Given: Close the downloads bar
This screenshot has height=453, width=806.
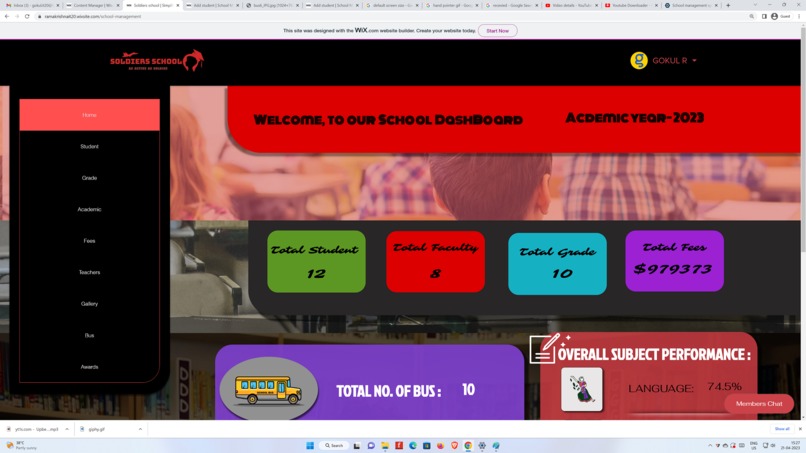Looking at the screenshot, I should click(x=800, y=429).
